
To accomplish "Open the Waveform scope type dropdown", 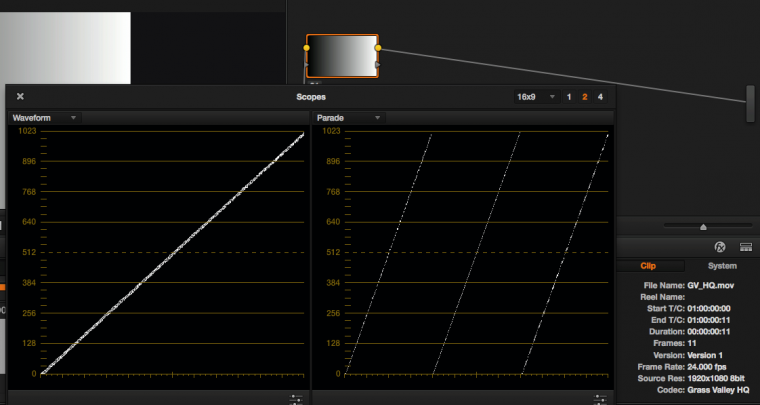I will (44, 118).
